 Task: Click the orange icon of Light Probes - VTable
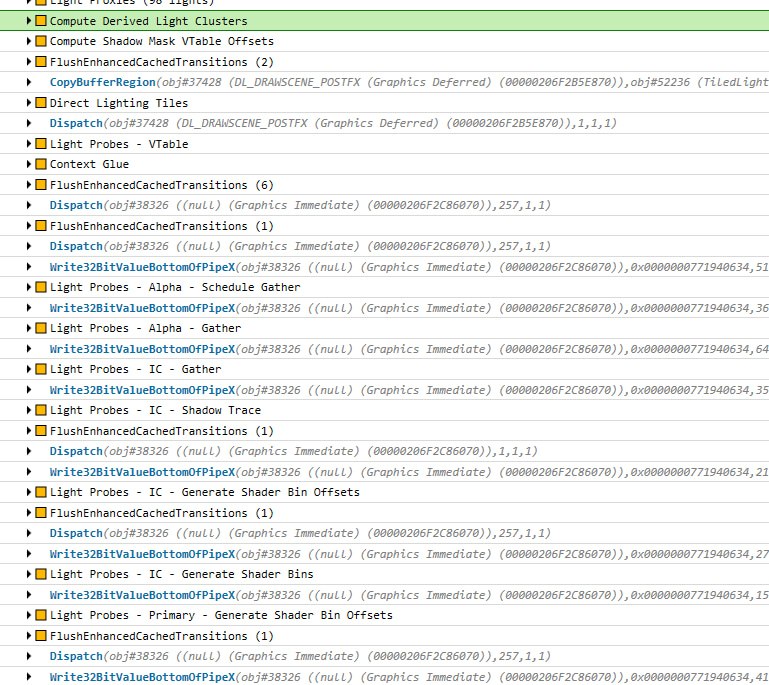point(41,144)
